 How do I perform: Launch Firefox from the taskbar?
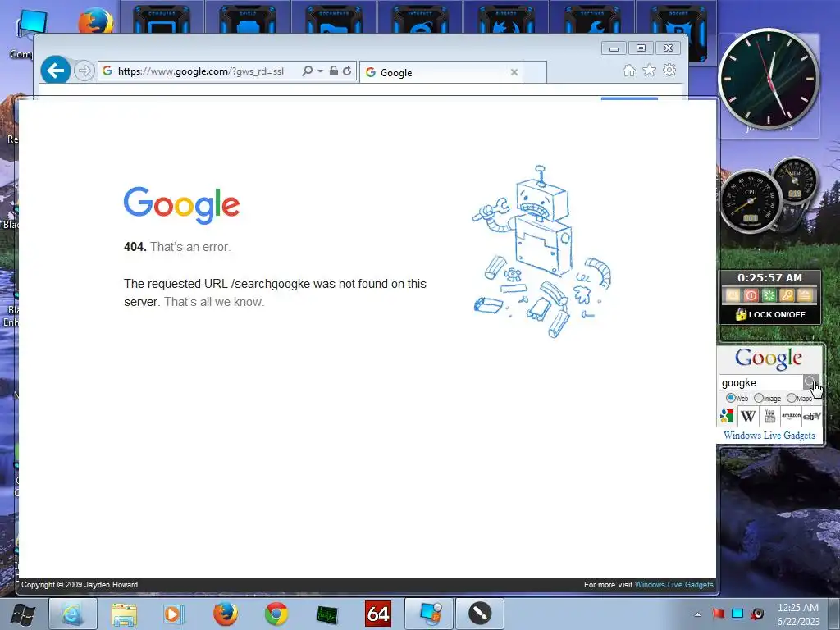225,614
